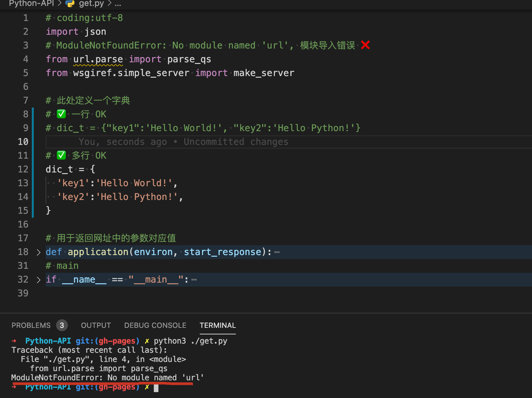This screenshot has height=398, width=532.
Task: Click line number 18 in gutter
Action: point(23,252)
